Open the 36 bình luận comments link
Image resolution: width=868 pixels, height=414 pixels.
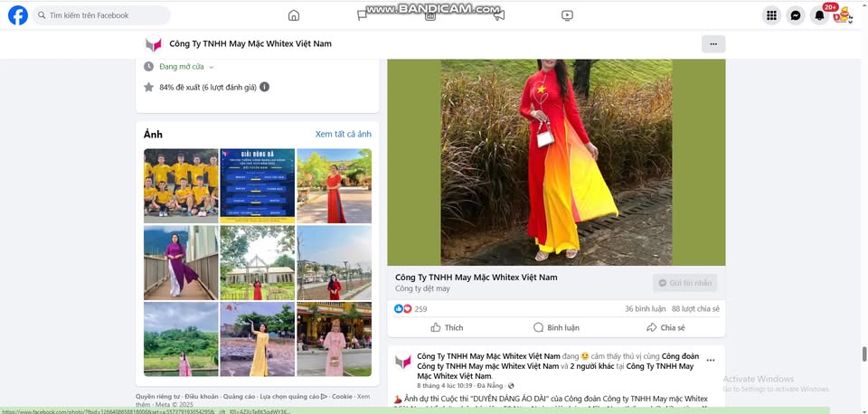(x=646, y=309)
